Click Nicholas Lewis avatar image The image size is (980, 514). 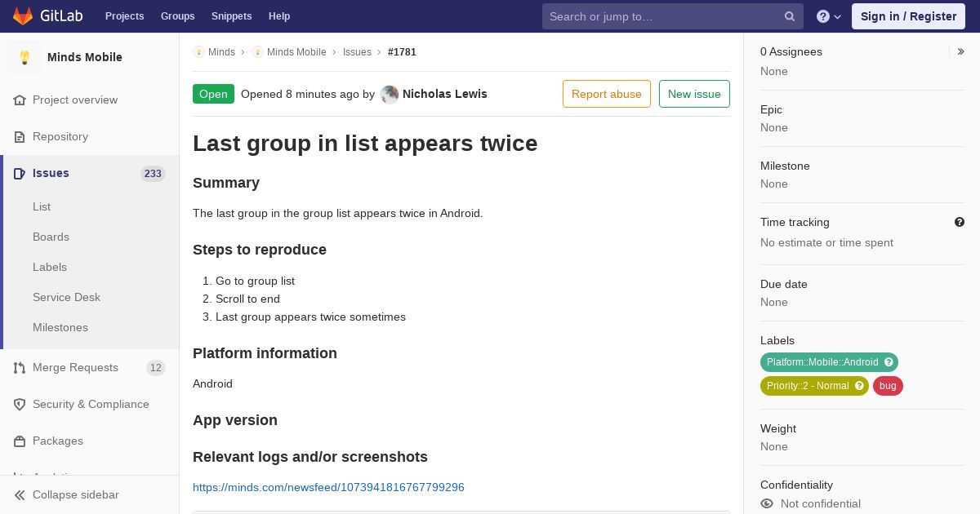coord(390,95)
